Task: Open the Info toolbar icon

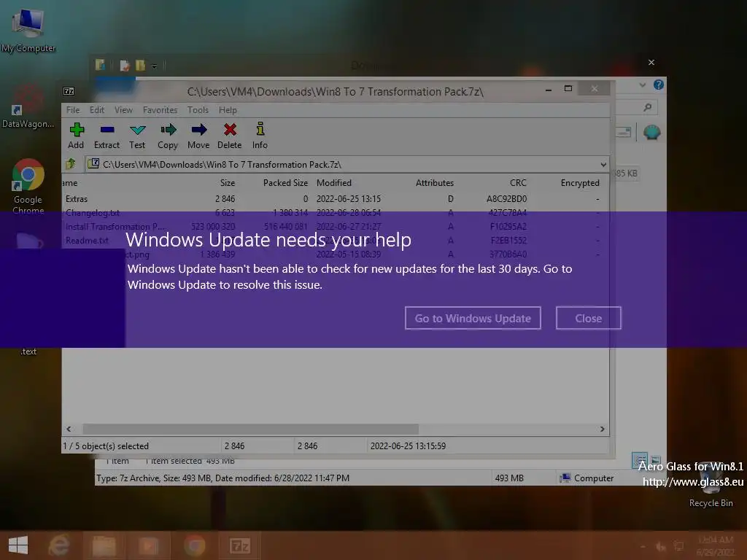Action: [x=260, y=136]
